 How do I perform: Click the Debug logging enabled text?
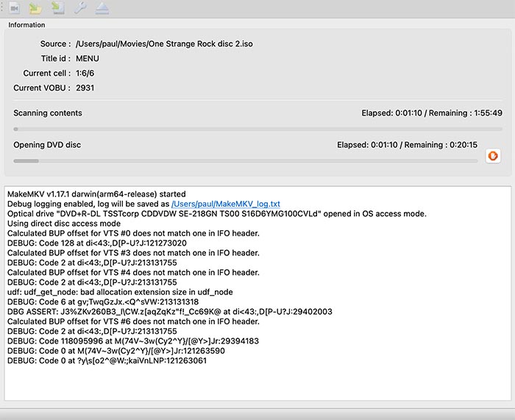pos(89,204)
